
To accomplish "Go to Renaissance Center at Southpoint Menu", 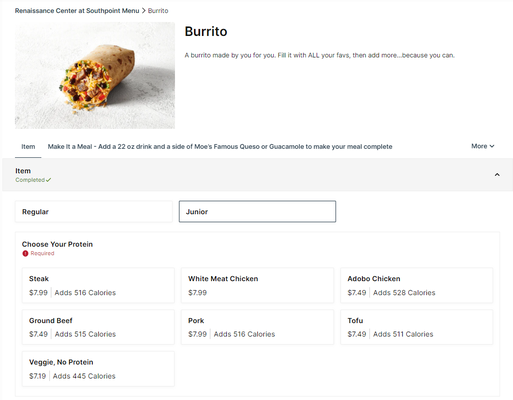I will point(77,11).
